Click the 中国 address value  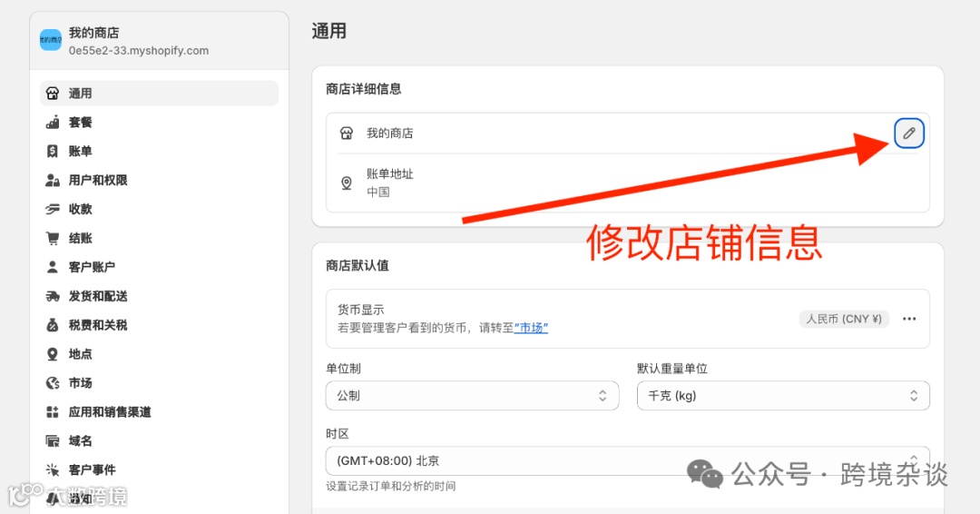378,192
